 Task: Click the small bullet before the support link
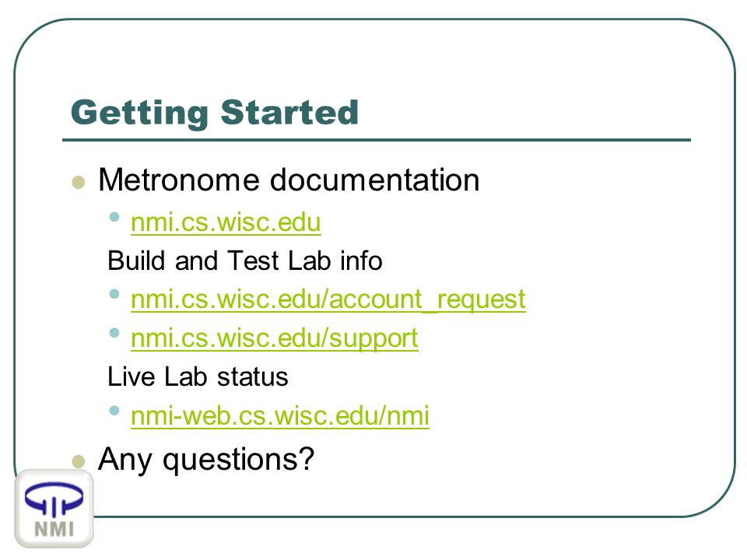[x=114, y=332]
